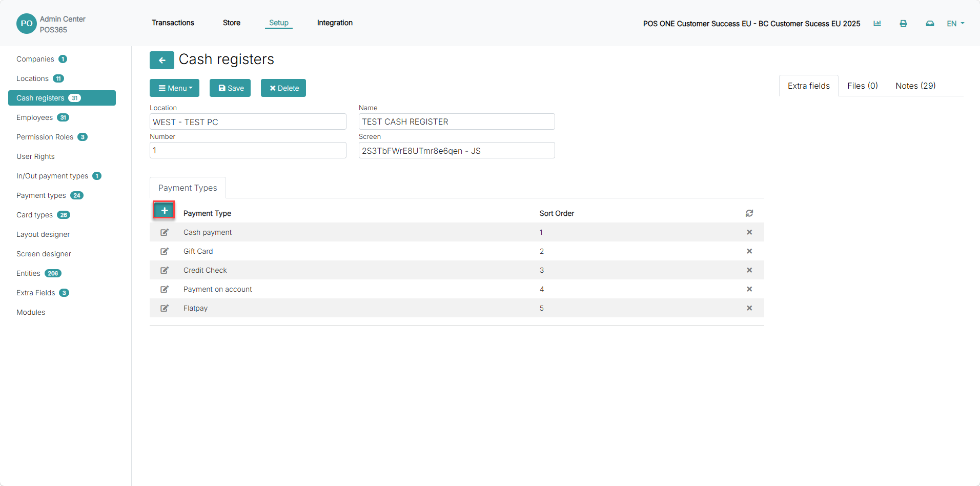Edit the Gift Card row
The image size is (980, 486).
(x=165, y=251)
